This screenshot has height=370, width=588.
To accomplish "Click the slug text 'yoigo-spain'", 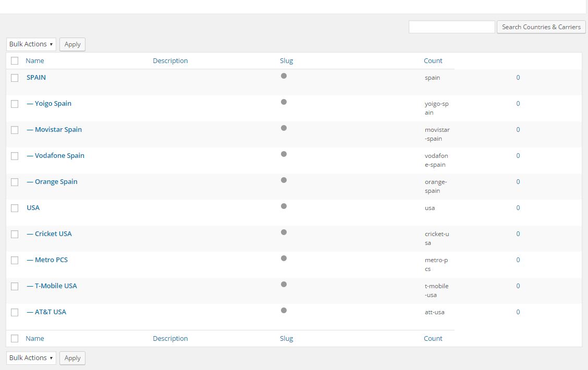I will [436, 108].
